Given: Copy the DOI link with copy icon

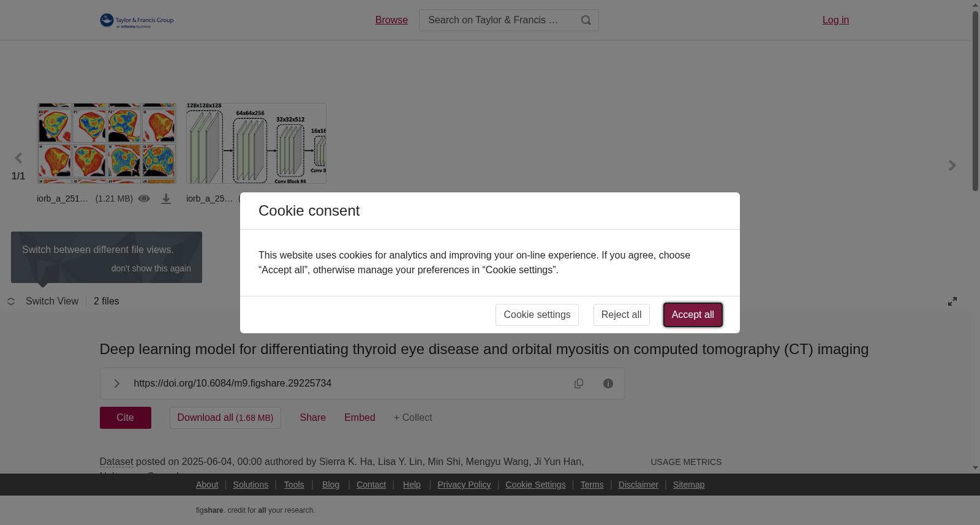Looking at the screenshot, I should pyautogui.click(x=579, y=383).
